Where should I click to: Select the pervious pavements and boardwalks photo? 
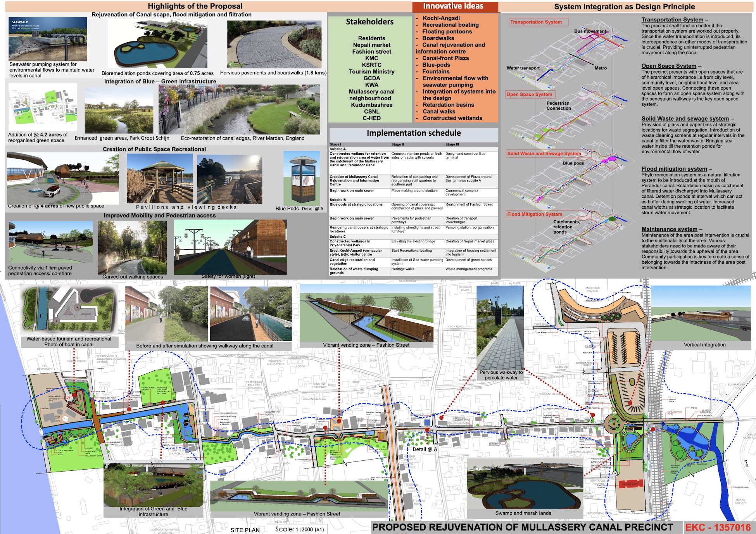pos(274,44)
